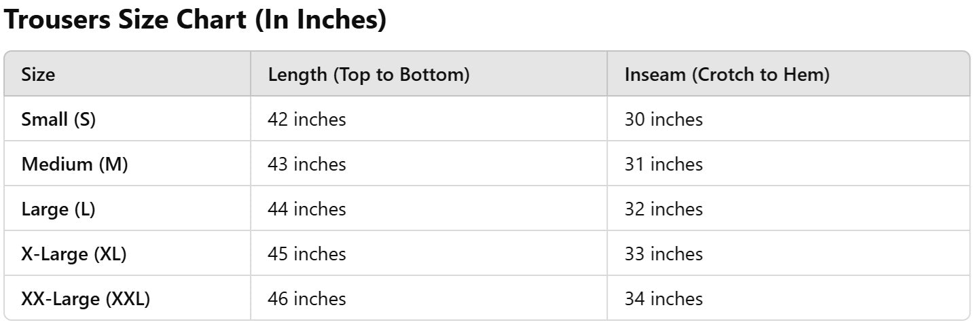
Task: Select the 'Large (L)' size cell
Action: (x=58, y=209)
